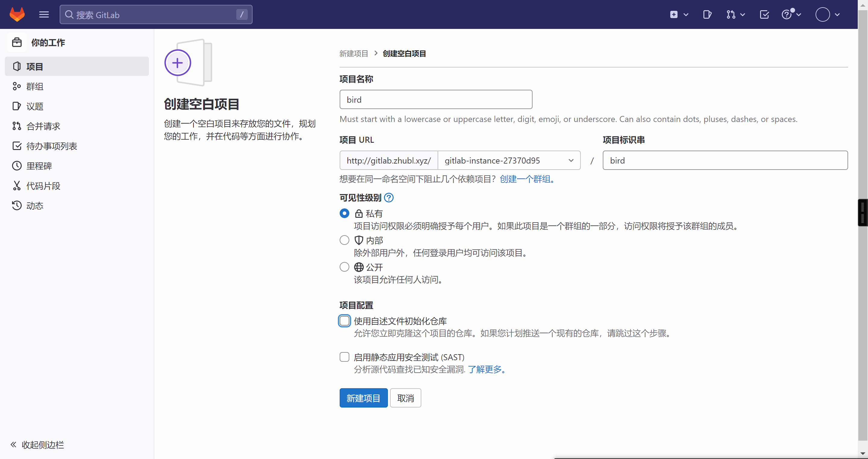
Task: Click the plus circle project illustration
Action: point(178,63)
